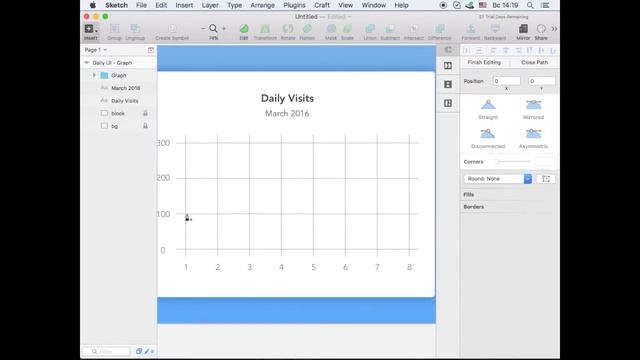Image resolution: width=640 pixels, height=360 pixels.
Task: Open the second Craft panel icon
Action: coord(448,66)
